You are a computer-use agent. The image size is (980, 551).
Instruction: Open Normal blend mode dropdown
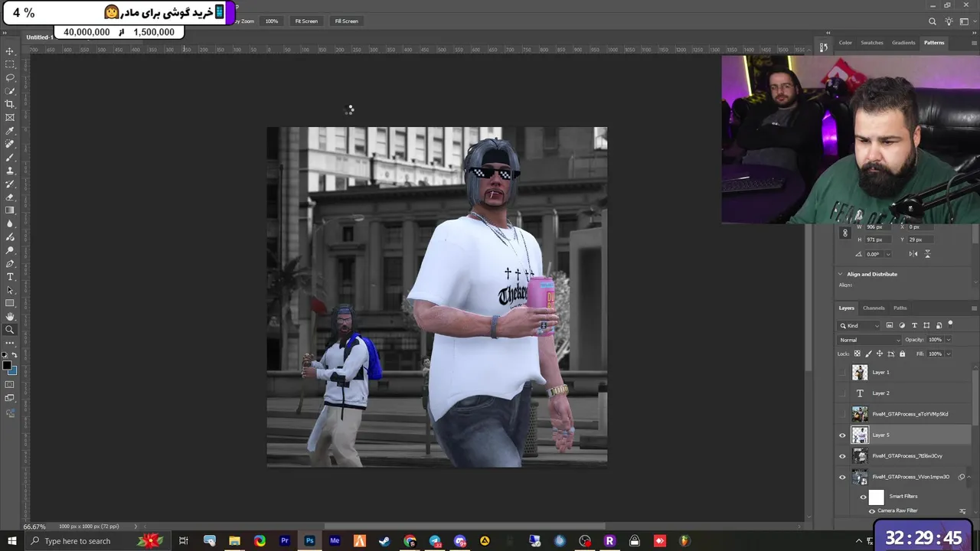coord(871,340)
